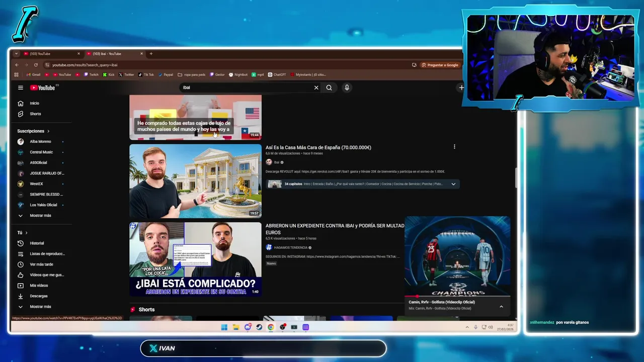The image size is (644, 362).
Task: Start voice search with the microphone
Action: click(x=347, y=87)
